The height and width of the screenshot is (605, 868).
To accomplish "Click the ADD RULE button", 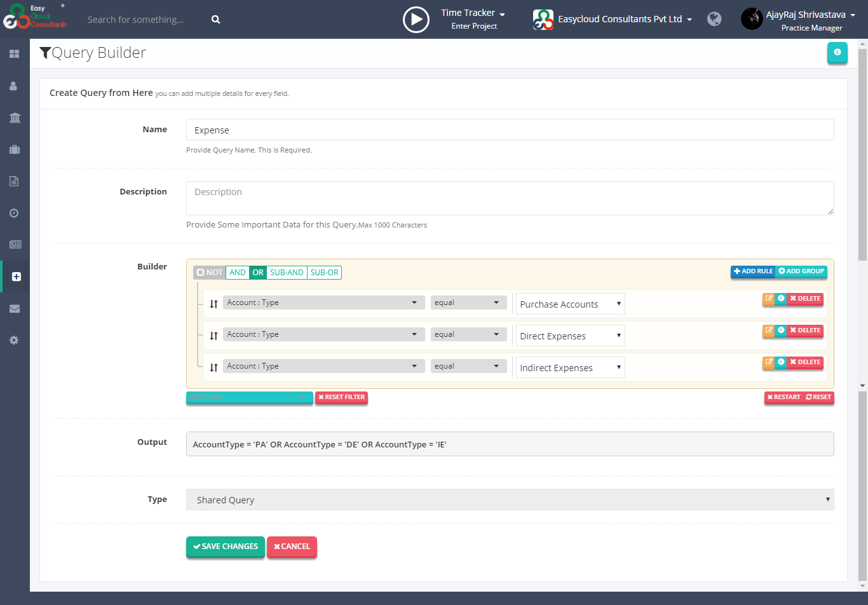I will pyautogui.click(x=753, y=271).
